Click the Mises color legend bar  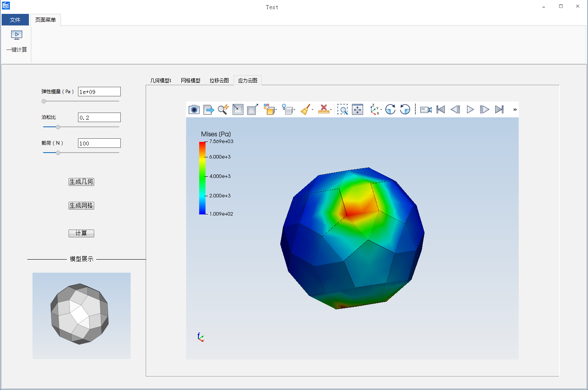pos(202,178)
